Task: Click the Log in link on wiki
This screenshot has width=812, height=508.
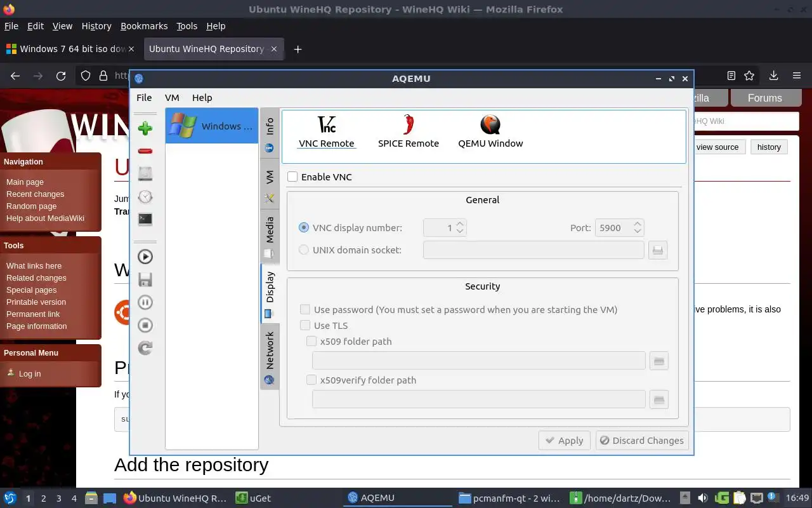Action: (30, 373)
